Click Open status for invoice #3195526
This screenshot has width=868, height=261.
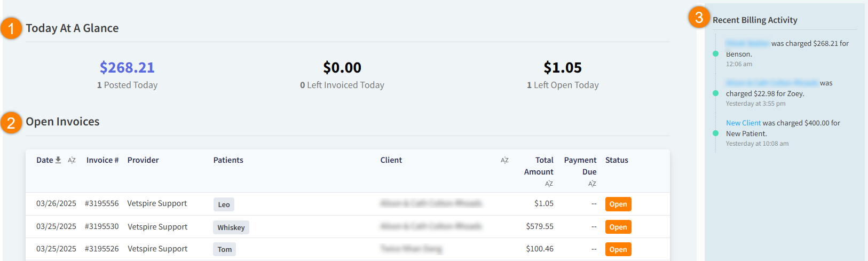point(618,249)
